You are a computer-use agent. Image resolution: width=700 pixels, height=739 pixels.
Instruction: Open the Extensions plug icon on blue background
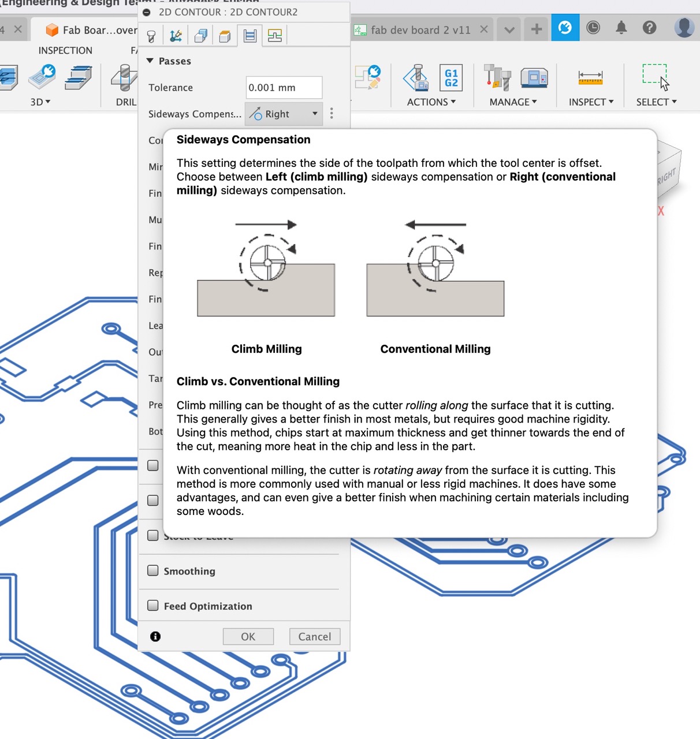tap(565, 28)
